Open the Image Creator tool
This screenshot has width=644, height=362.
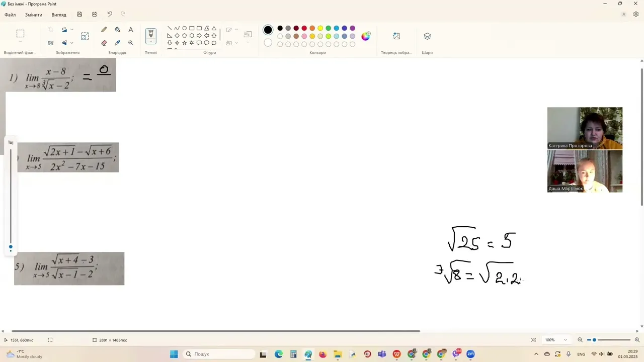(396, 36)
